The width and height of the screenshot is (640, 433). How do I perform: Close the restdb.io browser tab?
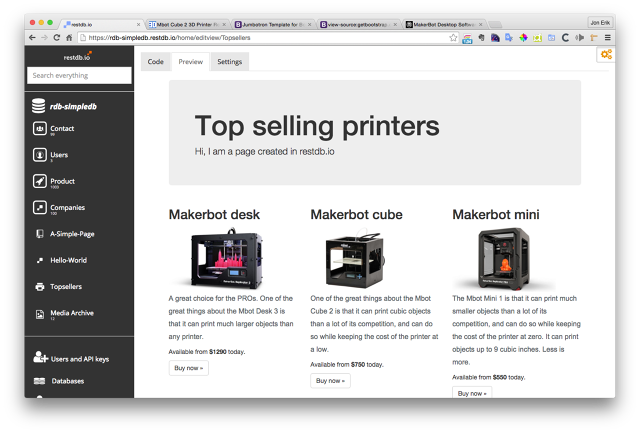click(x=138, y=24)
